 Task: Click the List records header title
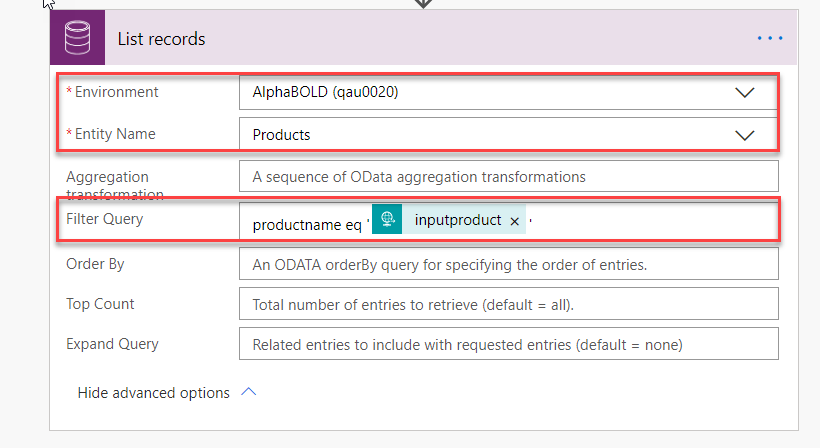coord(161,39)
